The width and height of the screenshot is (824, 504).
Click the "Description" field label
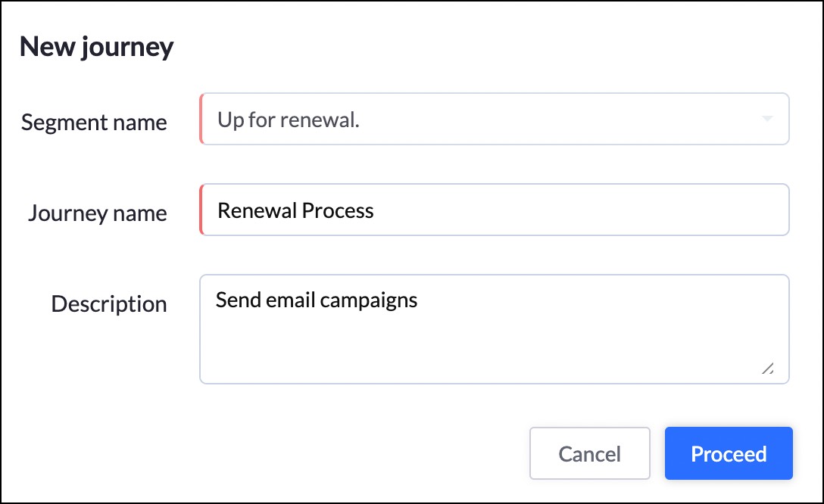[x=109, y=303]
